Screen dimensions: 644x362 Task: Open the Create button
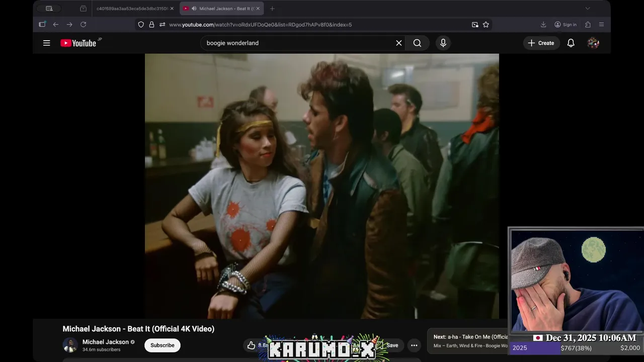[541, 43]
